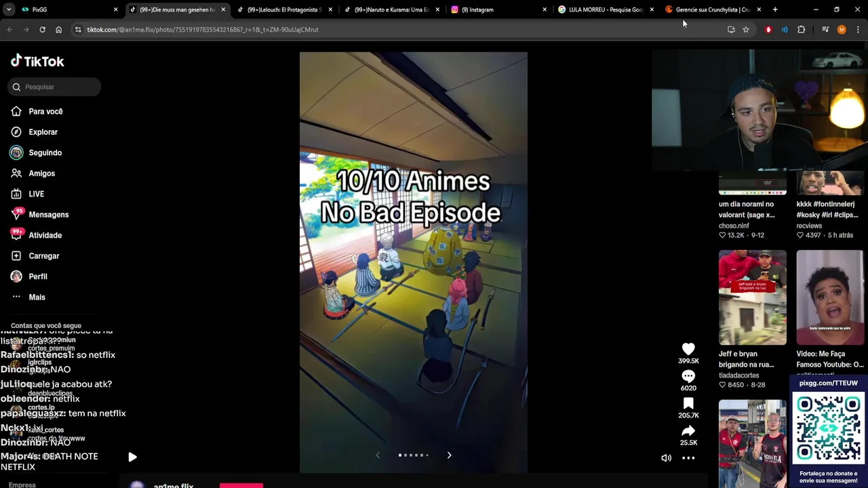Click the Pesquisar search field
The image size is (868, 488).
click(x=55, y=87)
